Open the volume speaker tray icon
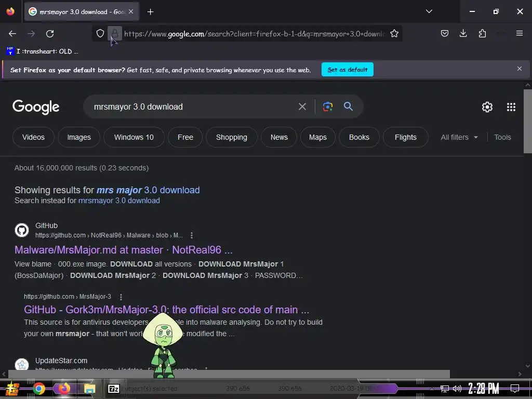 [x=457, y=389]
